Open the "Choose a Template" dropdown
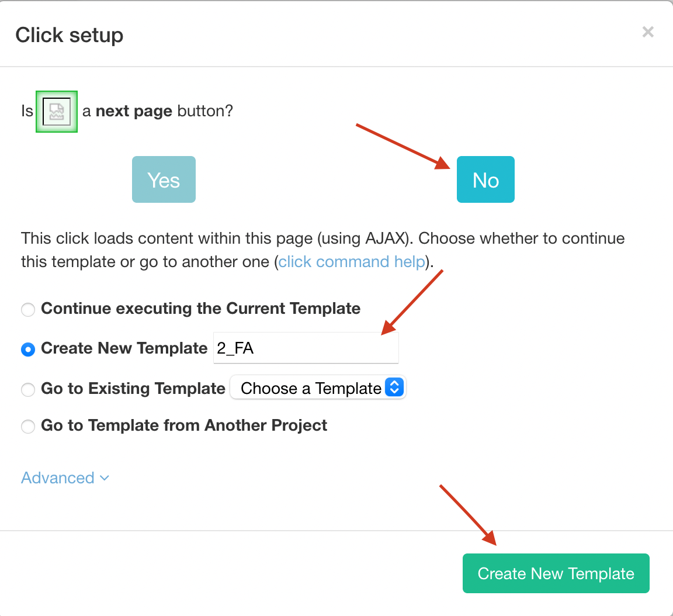This screenshot has width=673, height=616. [x=318, y=387]
